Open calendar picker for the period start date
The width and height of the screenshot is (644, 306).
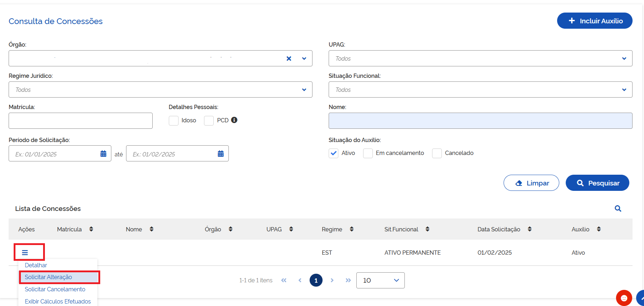click(103, 154)
